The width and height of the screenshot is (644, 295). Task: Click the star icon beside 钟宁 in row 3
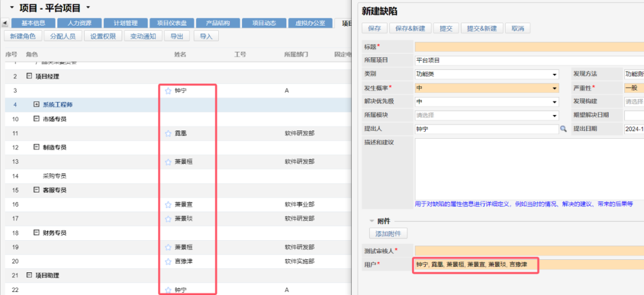click(x=168, y=91)
